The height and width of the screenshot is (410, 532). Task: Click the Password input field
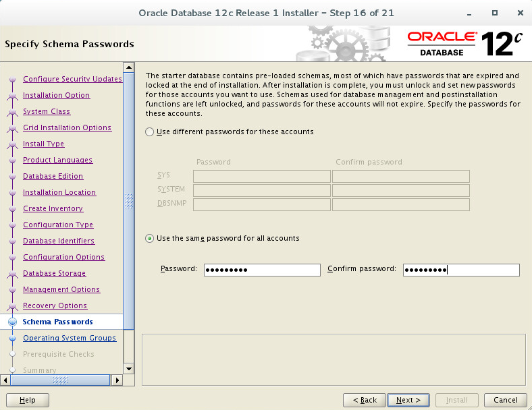(262, 270)
